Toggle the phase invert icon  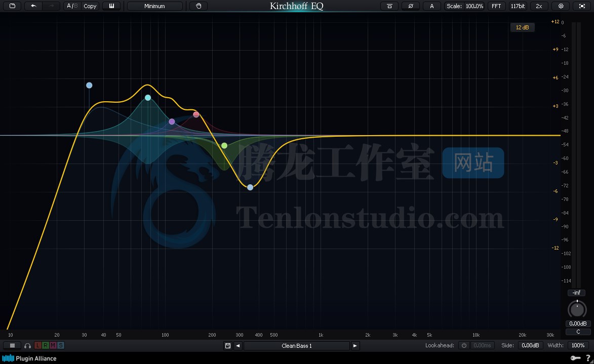point(411,6)
